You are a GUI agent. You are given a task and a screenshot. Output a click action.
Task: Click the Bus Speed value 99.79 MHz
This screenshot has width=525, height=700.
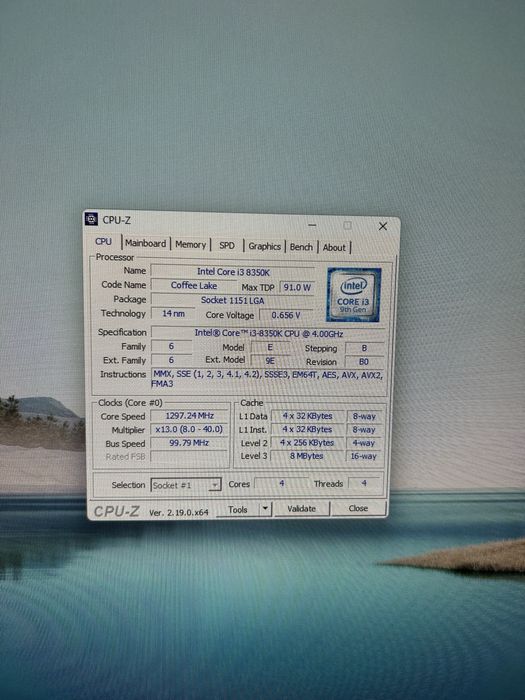point(189,443)
